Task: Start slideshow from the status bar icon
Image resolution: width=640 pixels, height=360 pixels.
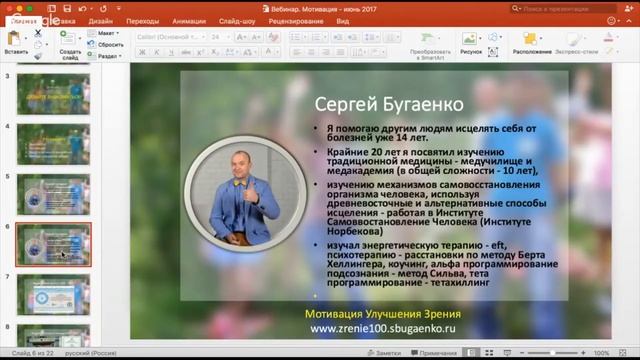Action: tap(507, 353)
